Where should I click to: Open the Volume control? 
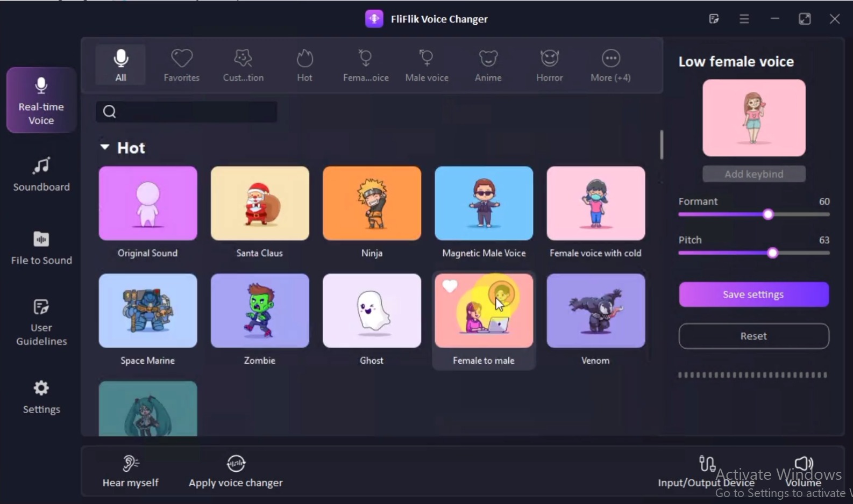804,471
